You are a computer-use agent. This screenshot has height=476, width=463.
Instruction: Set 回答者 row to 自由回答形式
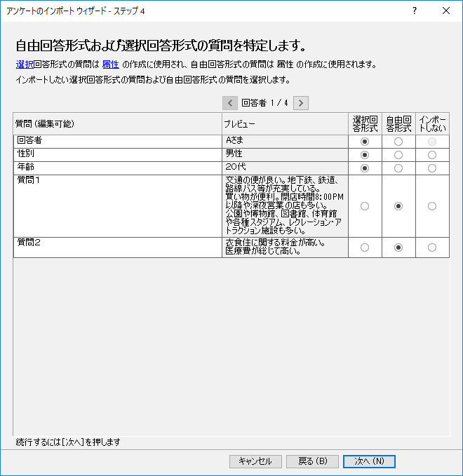(x=398, y=141)
